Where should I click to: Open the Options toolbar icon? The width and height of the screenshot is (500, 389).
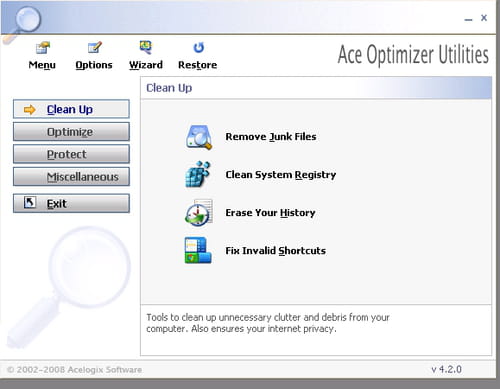click(x=94, y=48)
